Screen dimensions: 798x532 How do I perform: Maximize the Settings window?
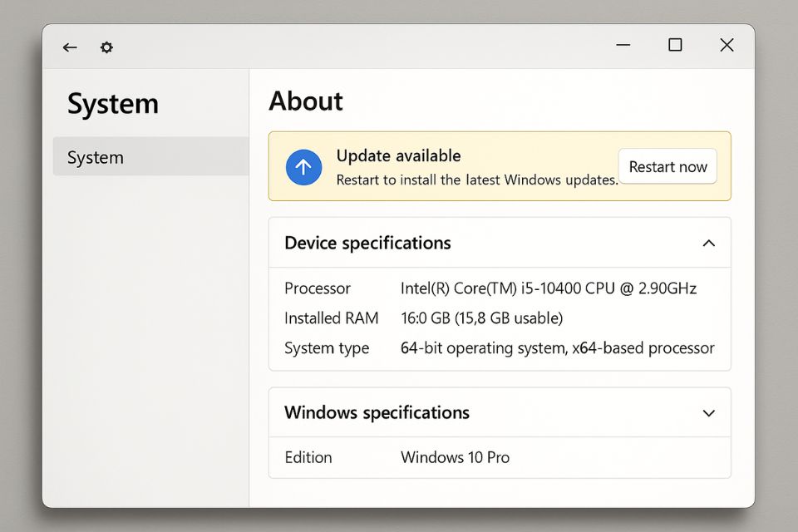point(675,46)
